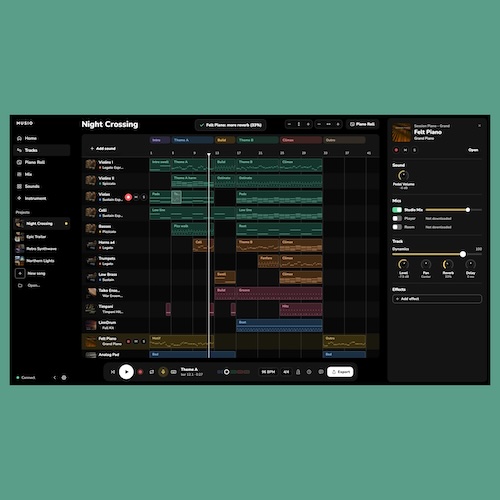The width and height of the screenshot is (500, 500).
Task: Select the Basses track thumbnail
Action: (x=90, y=229)
